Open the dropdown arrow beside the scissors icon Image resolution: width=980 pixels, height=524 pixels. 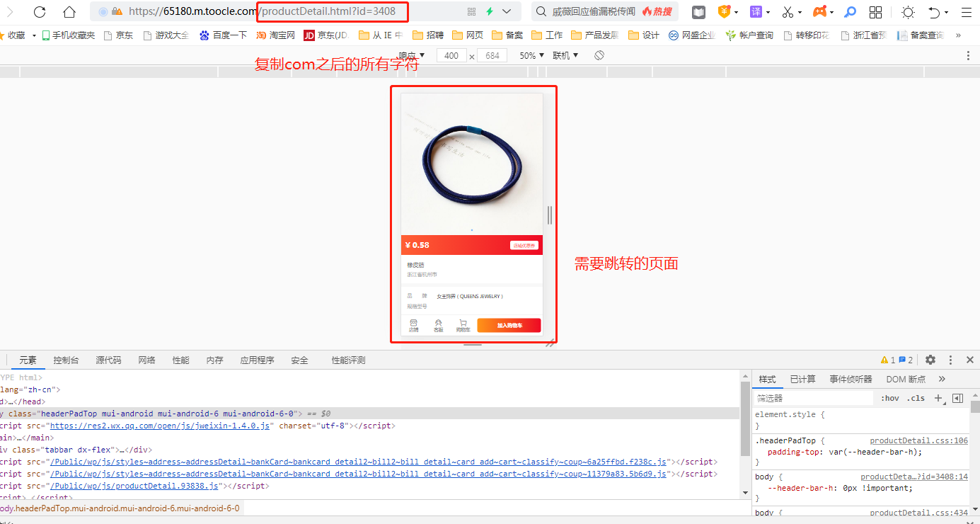800,13
